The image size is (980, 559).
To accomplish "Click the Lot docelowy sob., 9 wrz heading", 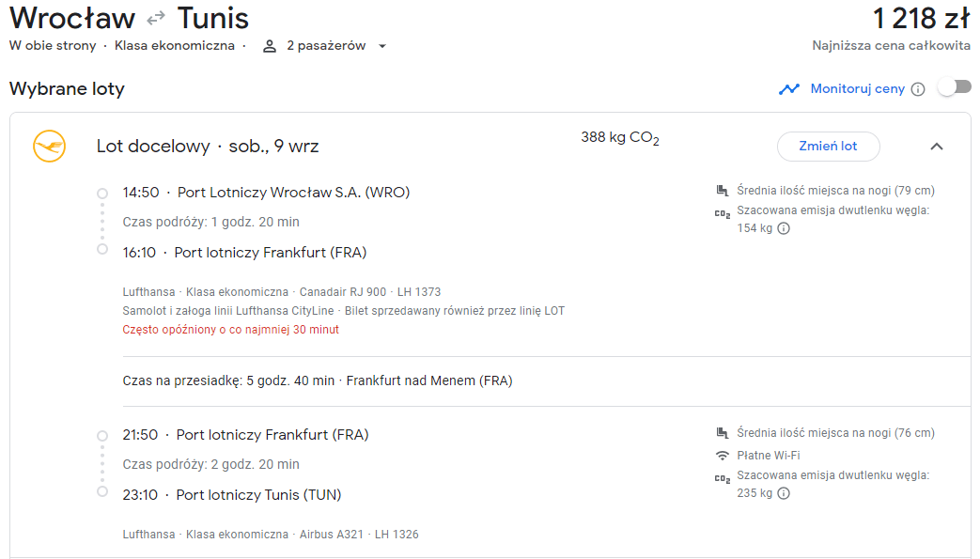I will [x=208, y=147].
